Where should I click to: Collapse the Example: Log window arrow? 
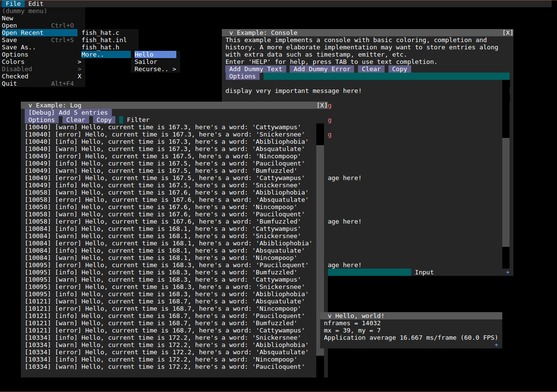pos(30,106)
